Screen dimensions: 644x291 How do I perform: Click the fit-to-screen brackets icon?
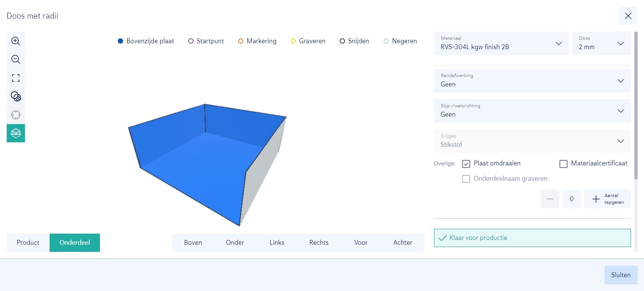point(16,78)
